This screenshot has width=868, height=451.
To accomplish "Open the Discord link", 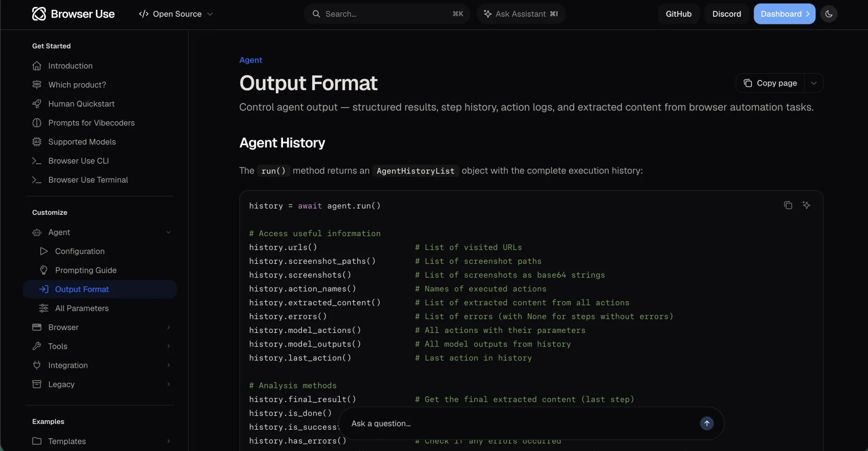I will pyautogui.click(x=726, y=14).
